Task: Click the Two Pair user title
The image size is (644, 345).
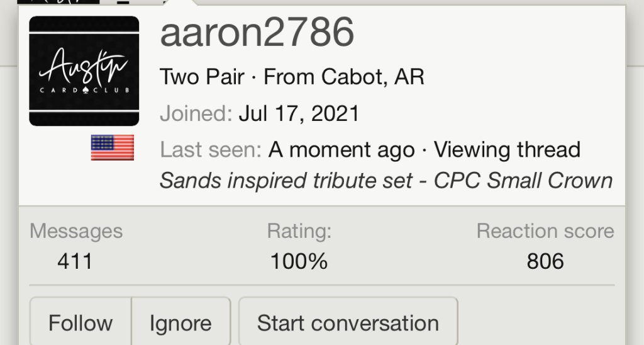Action: (x=201, y=77)
